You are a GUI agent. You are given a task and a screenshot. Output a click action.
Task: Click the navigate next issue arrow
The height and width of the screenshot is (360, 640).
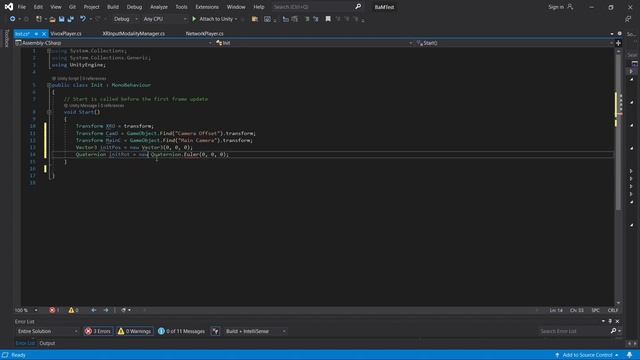(x=106, y=310)
